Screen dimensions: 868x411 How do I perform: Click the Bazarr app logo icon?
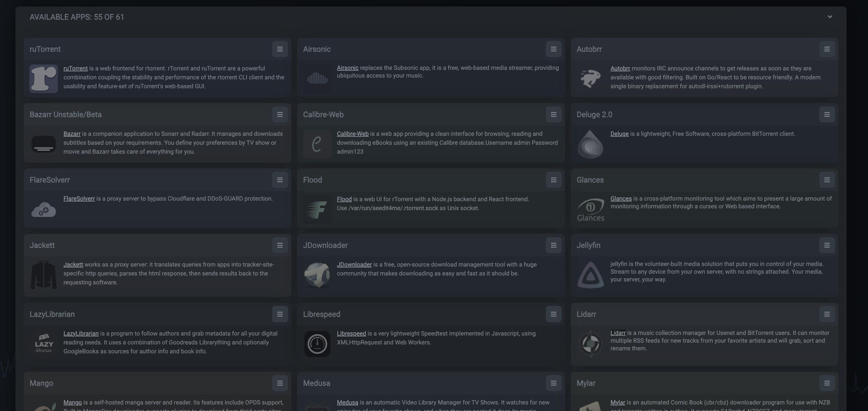click(x=43, y=144)
